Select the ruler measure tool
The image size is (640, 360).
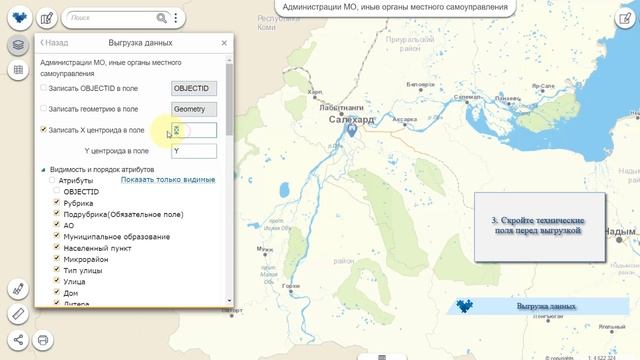[x=18, y=314]
